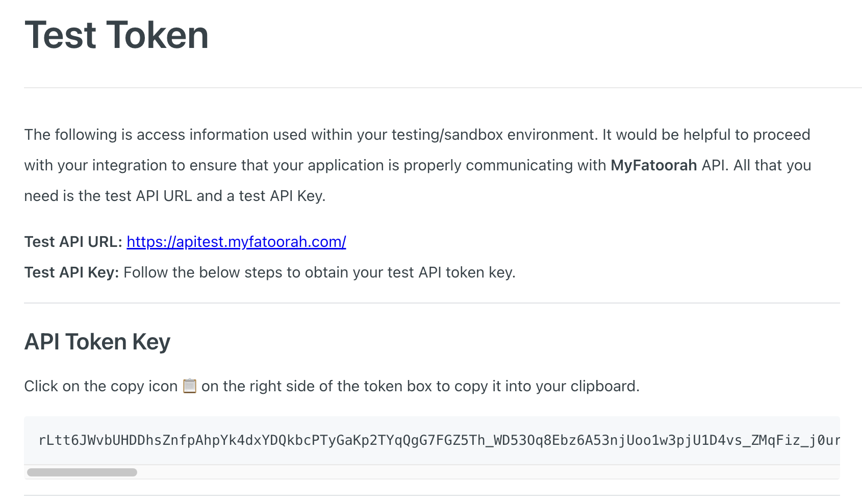Open the apitest.myfatoorah.com link

coord(236,242)
